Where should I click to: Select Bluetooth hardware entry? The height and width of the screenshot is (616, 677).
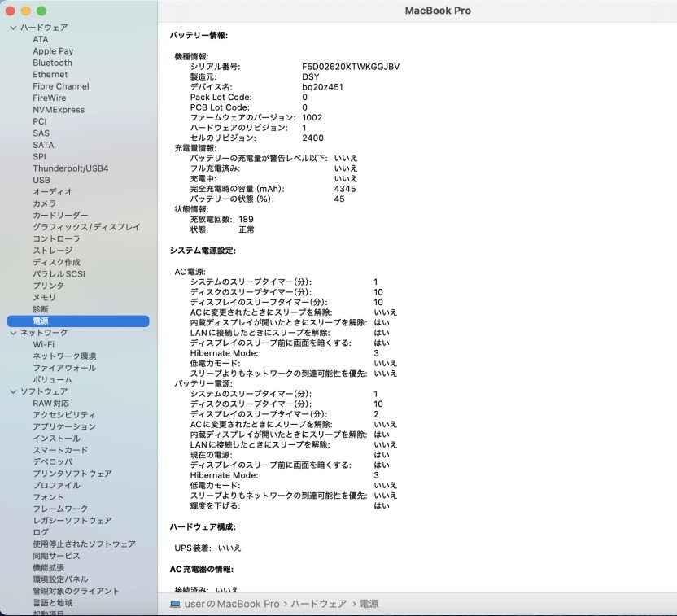53,63
